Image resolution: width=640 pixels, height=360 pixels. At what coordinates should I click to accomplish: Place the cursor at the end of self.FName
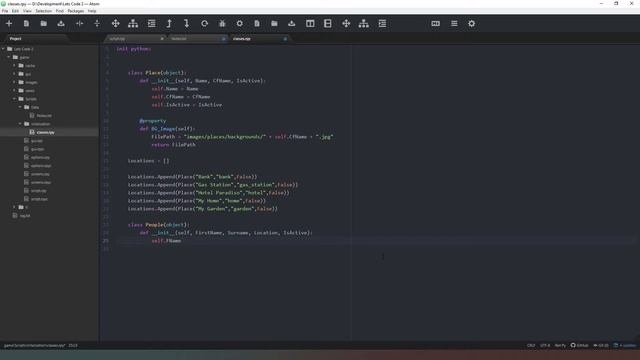point(181,241)
